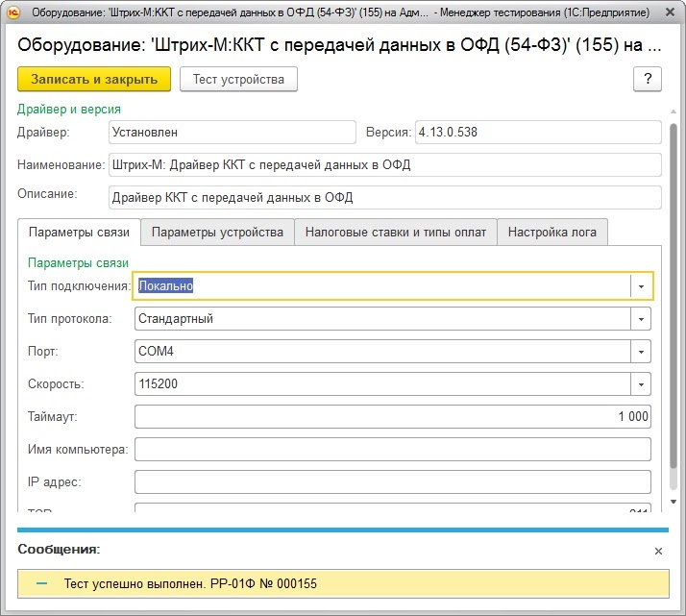Open the Скорость dropdown arrow
The width and height of the screenshot is (686, 616).
coord(641,384)
